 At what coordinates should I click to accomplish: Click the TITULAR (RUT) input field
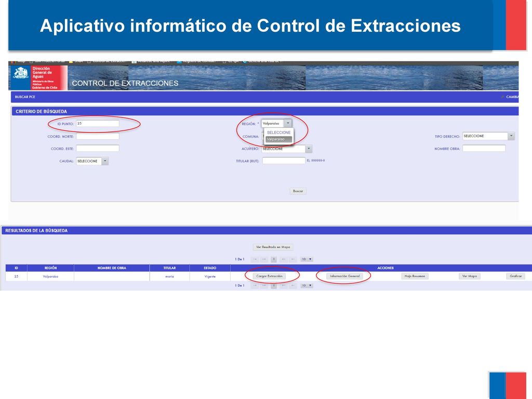(x=284, y=161)
